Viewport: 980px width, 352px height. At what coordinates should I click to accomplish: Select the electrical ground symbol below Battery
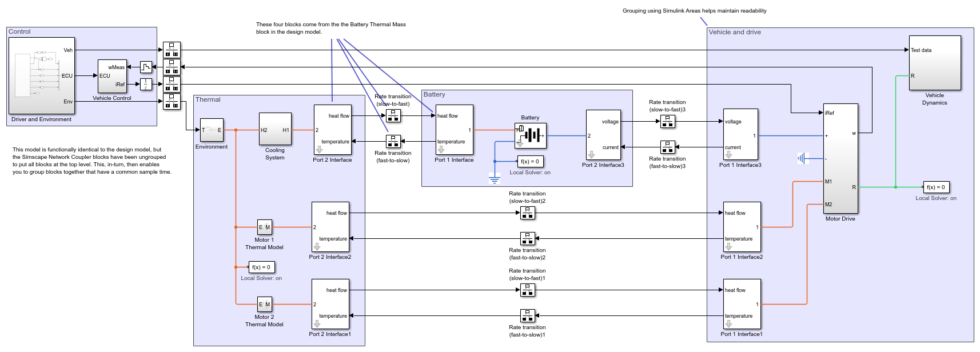click(x=495, y=179)
